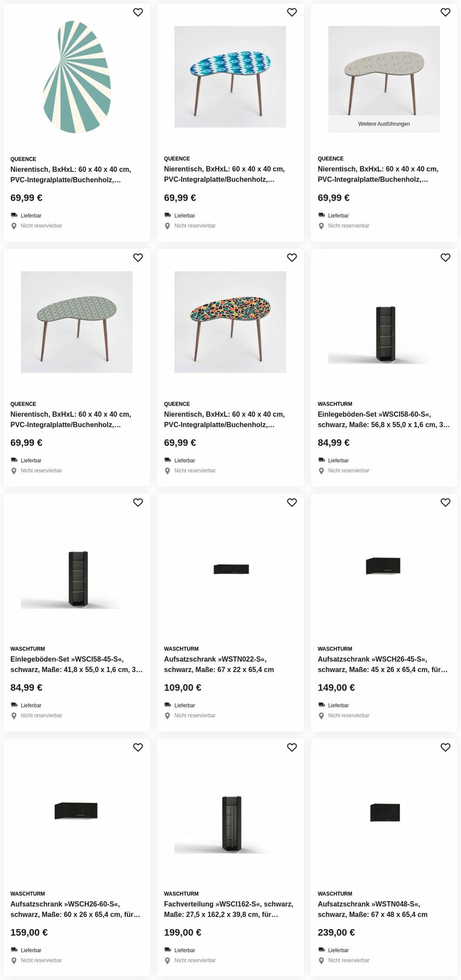461x980 pixels.
Task: Click heart icon on WSCI58-60-S Einlegeböden-Set
Action: point(446,257)
